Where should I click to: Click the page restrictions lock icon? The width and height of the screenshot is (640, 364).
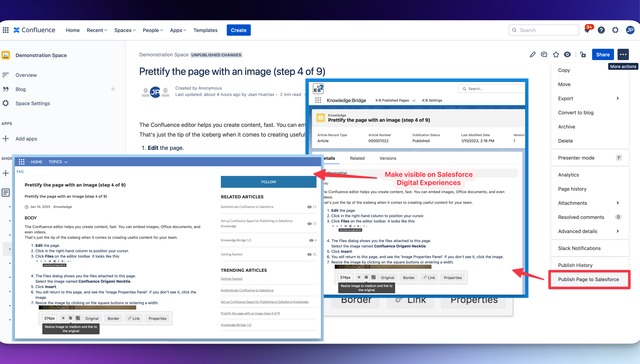click(583, 54)
